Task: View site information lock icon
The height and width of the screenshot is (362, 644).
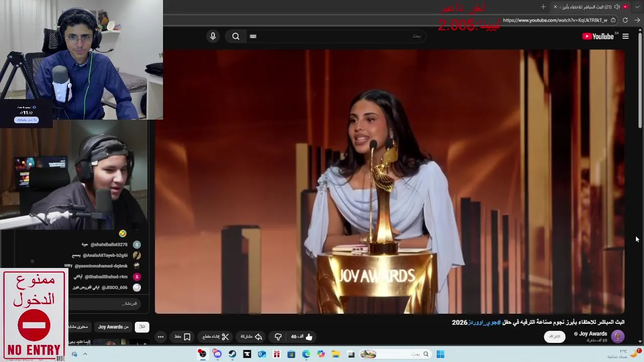Action: [x=613, y=20]
